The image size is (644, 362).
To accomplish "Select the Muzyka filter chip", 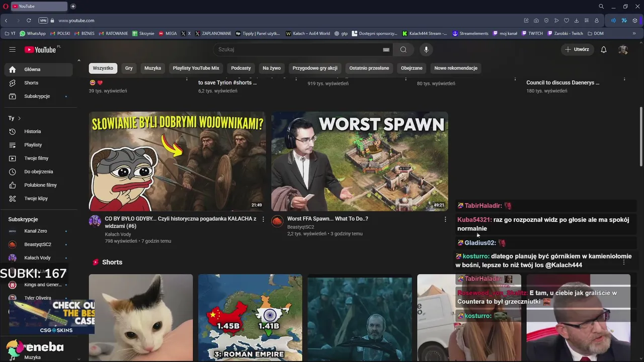I will (x=152, y=68).
